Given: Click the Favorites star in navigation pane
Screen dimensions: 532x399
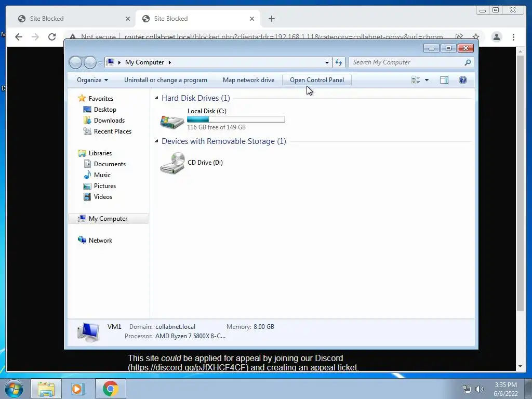Looking at the screenshot, I should point(82,98).
